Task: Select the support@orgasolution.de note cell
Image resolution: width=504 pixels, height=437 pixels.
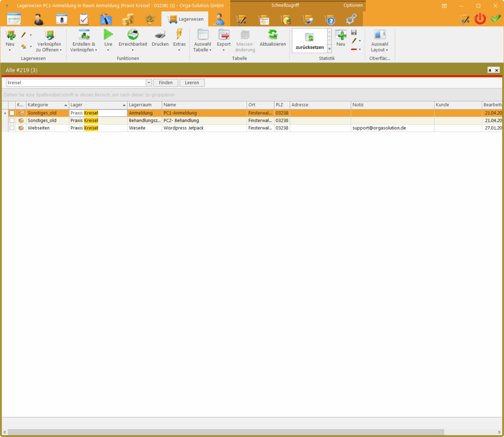Action: 392,128
